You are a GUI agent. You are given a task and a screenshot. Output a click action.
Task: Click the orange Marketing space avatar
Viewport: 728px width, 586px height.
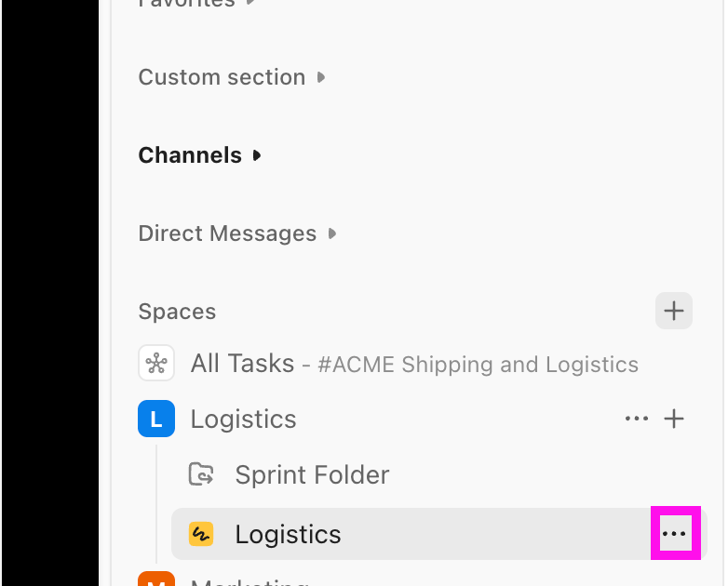(x=156, y=580)
